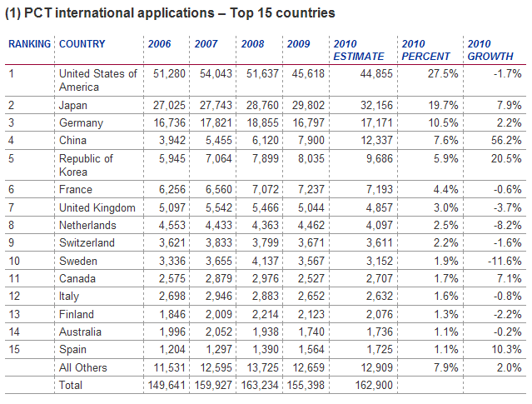Click ranking number 15 in Spain row
Screen dimensions: 532x404
[x=14, y=350]
